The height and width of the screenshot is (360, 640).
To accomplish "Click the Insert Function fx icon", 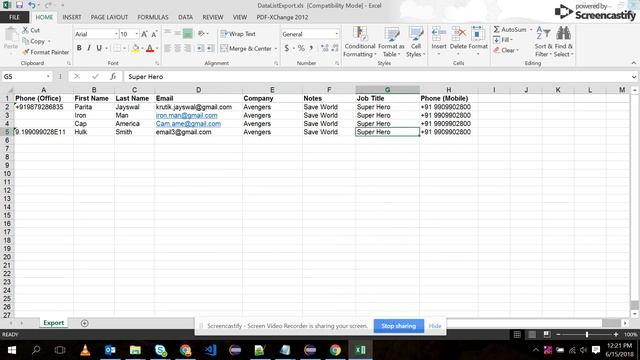I will click(113, 76).
